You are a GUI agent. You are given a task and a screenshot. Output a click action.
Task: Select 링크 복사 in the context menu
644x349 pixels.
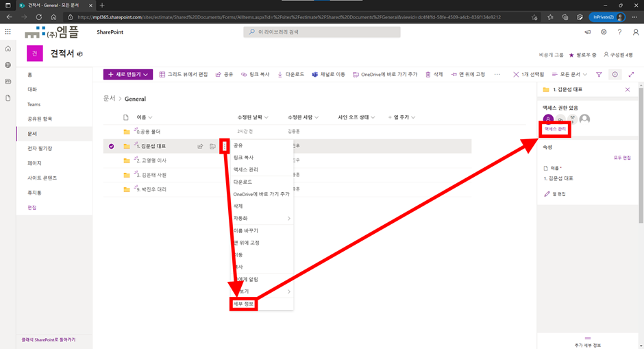262,158
